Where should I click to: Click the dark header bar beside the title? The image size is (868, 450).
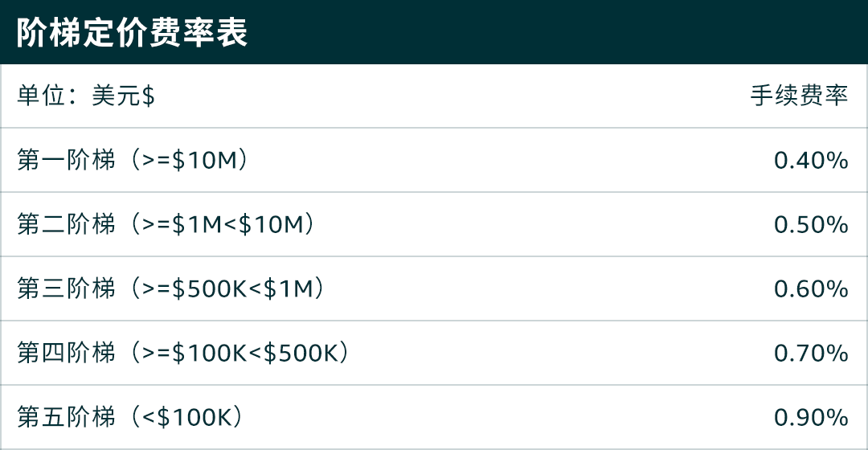pos(554,32)
